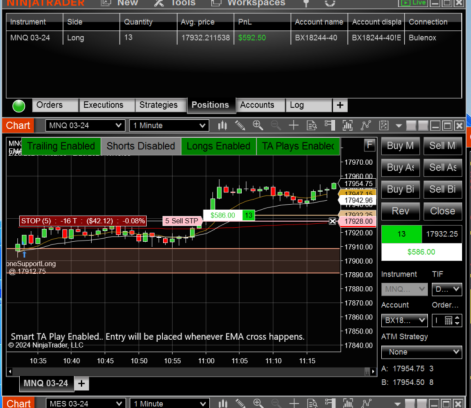Image resolution: width=471 pixels, height=408 pixels.
Task: Open the Account BX18 dropdown
Action: [404, 320]
